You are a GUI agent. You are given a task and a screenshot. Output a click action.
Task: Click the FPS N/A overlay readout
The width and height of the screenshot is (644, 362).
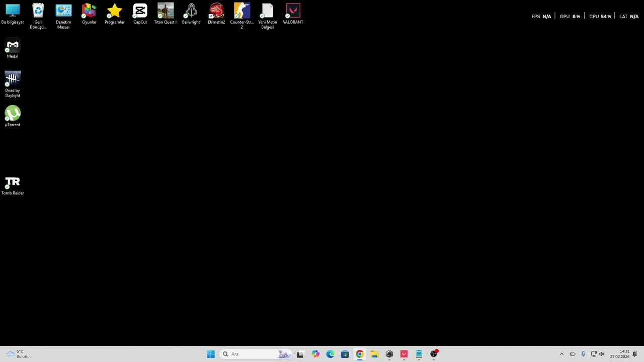(541, 17)
